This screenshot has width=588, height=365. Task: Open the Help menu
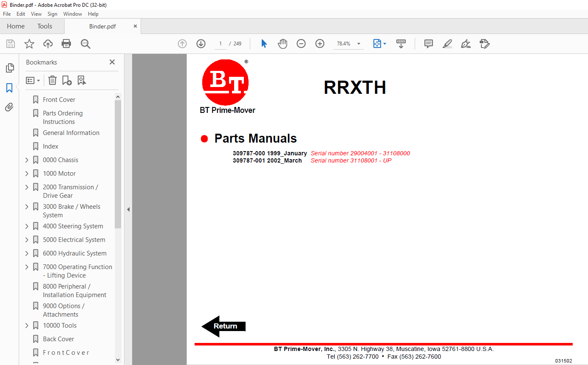(93, 14)
